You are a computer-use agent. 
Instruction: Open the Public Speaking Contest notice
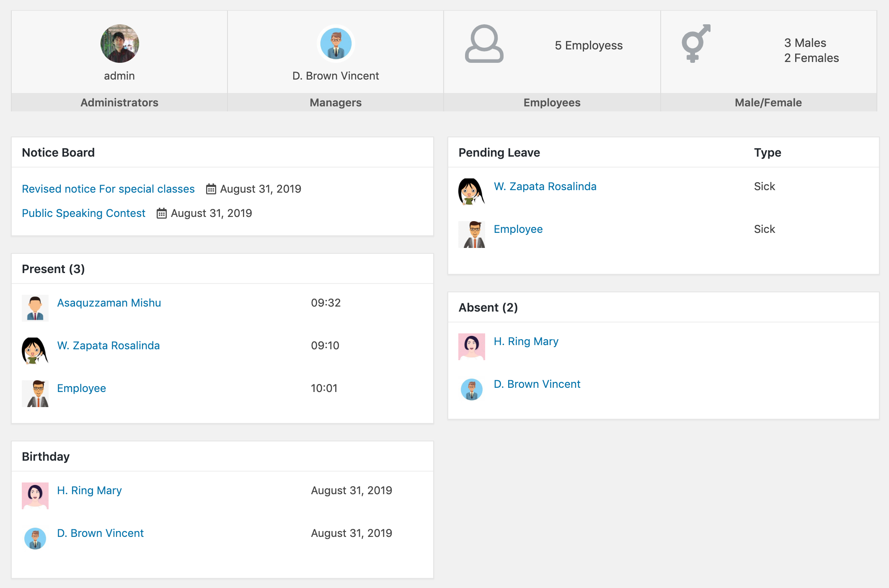[x=83, y=213]
